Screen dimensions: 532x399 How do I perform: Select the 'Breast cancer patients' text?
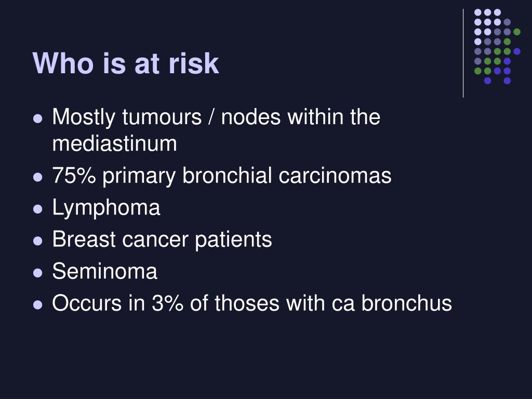point(162,240)
